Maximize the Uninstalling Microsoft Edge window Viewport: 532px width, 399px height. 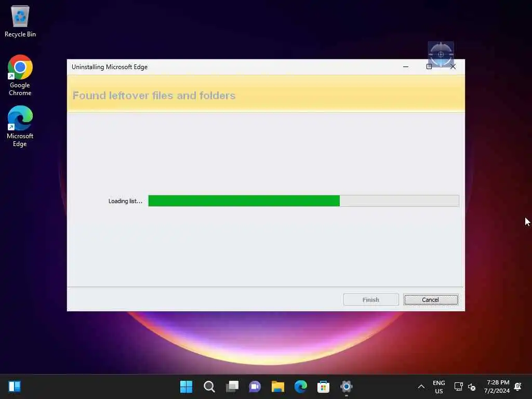coord(429,67)
